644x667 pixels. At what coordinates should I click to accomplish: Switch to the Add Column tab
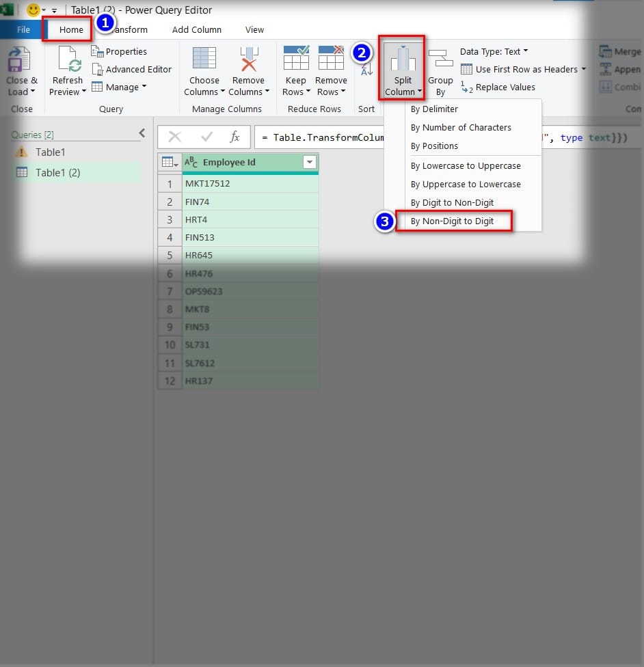tap(196, 29)
